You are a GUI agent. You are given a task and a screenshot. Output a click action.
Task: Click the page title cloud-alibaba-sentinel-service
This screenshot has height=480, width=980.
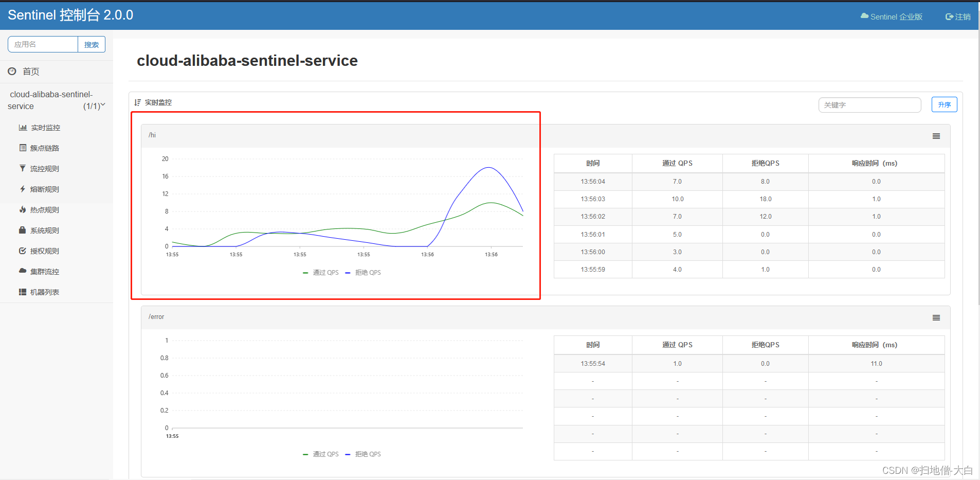(x=247, y=61)
